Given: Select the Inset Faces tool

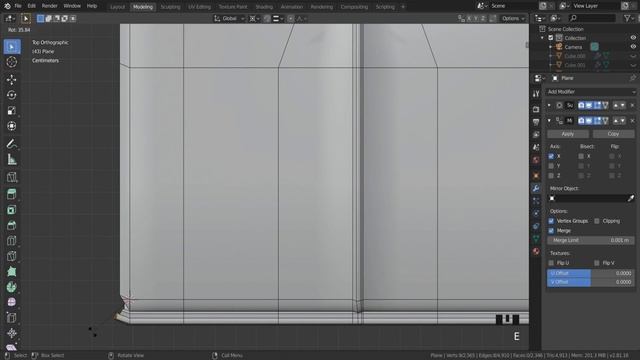Looking at the screenshot, I should tap(12, 210).
